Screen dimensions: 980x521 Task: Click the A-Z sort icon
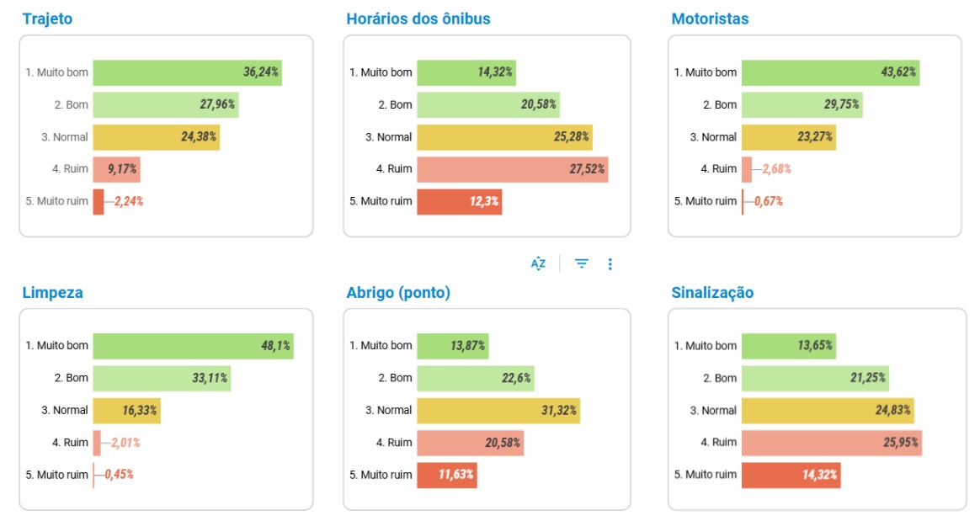(538, 263)
